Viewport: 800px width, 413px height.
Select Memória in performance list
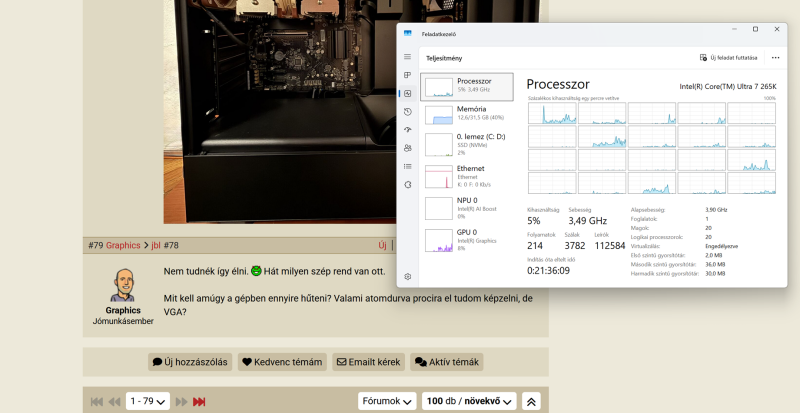[x=467, y=114]
